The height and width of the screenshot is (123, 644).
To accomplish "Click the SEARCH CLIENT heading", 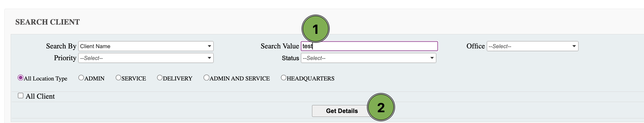I will (47, 22).
